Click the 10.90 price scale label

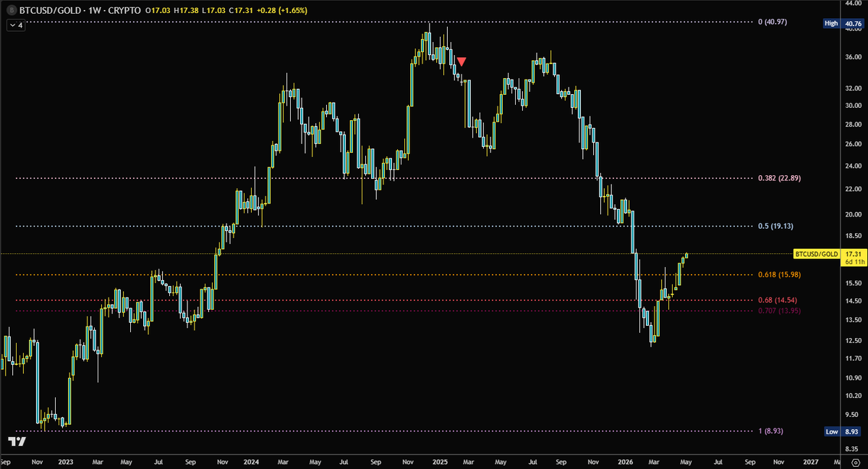854,378
